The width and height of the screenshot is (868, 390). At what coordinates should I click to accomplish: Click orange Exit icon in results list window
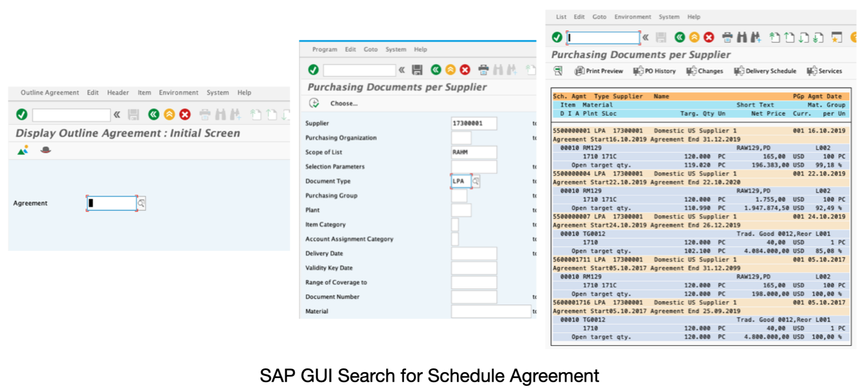tap(694, 37)
